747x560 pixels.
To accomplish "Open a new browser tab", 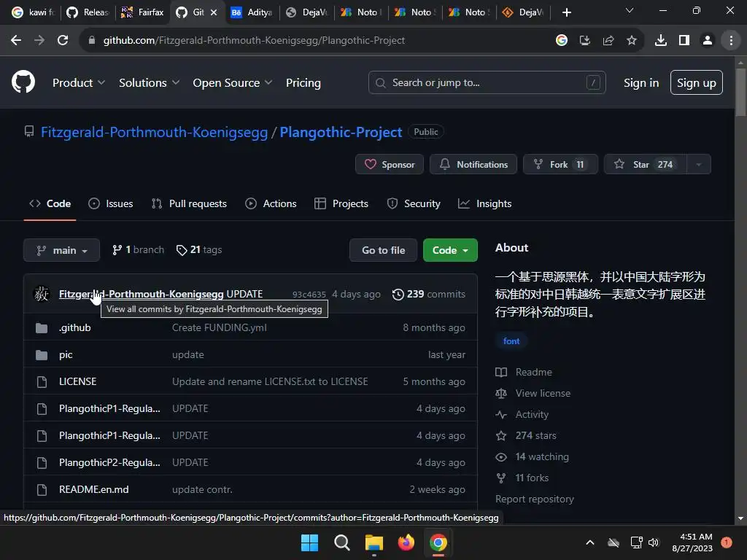I will click(x=566, y=12).
